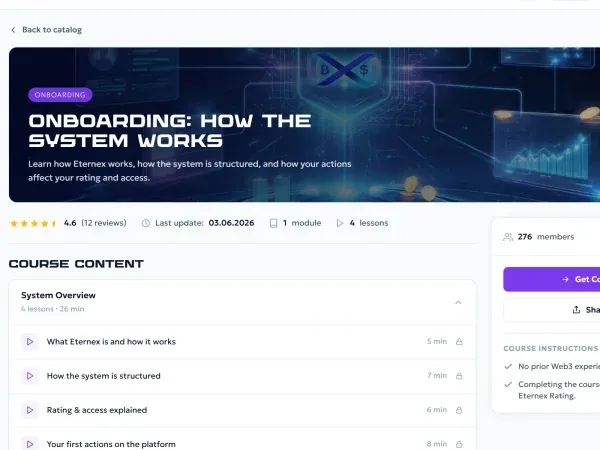Click the module book icon
600x450 pixels.
pos(274,223)
